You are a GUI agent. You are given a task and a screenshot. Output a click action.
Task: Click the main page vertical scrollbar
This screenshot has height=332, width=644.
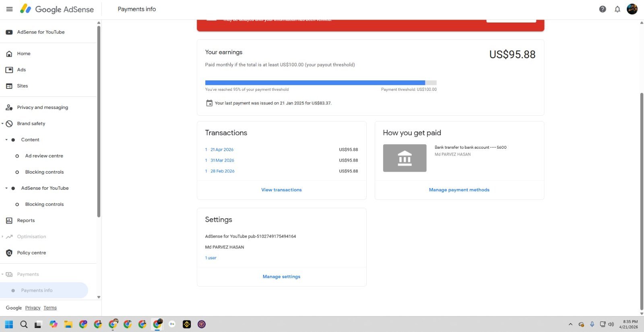click(x=642, y=201)
